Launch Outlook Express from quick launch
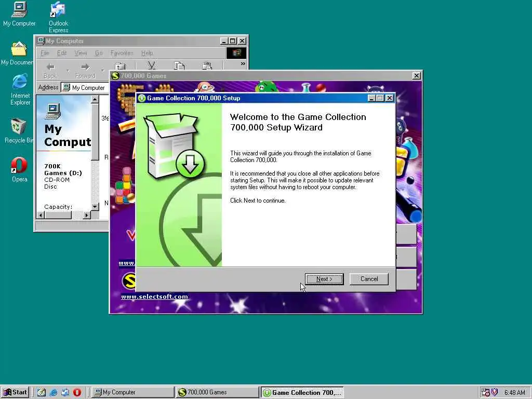 65,392
